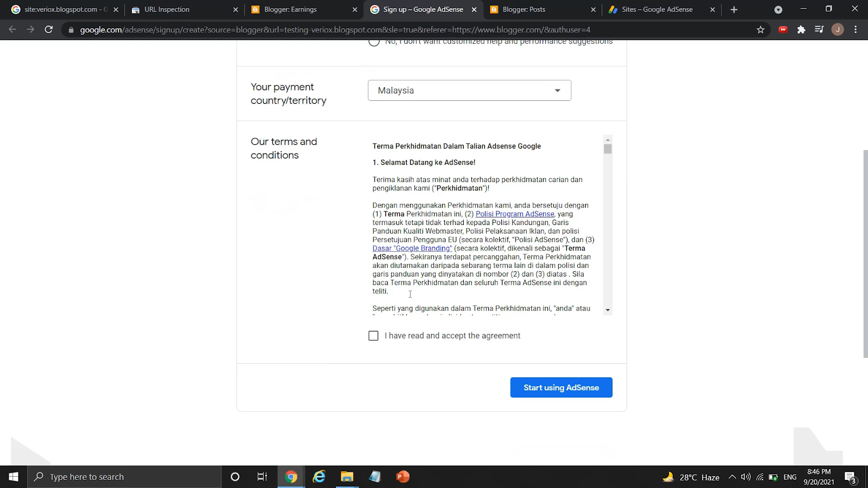Open the Extensions puzzle-piece menu

[801, 30]
